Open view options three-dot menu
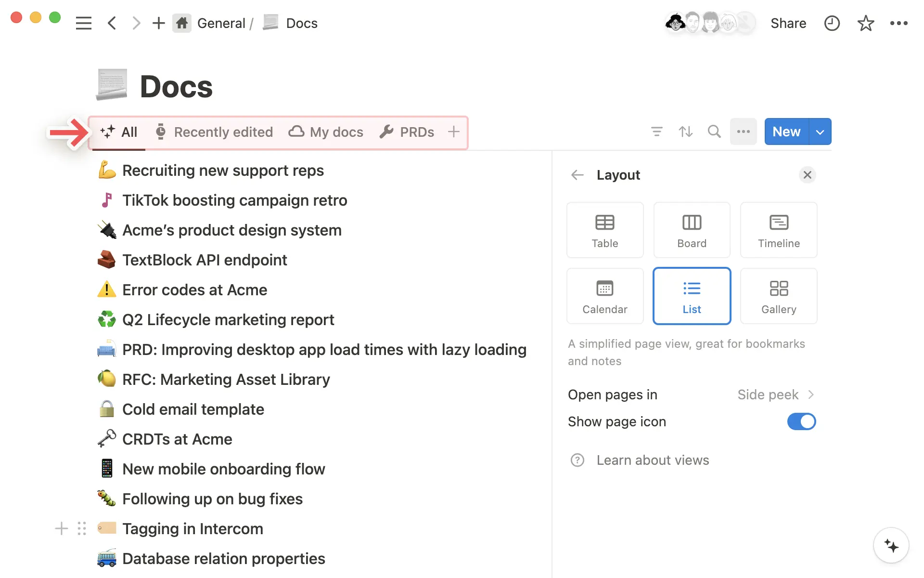This screenshot has height=578, width=924. click(x=743, y=131)
